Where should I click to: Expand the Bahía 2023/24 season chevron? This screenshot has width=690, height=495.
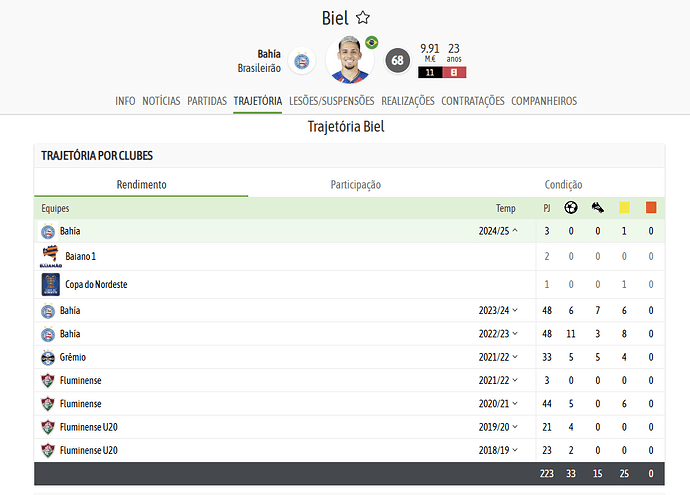(515, 310)
